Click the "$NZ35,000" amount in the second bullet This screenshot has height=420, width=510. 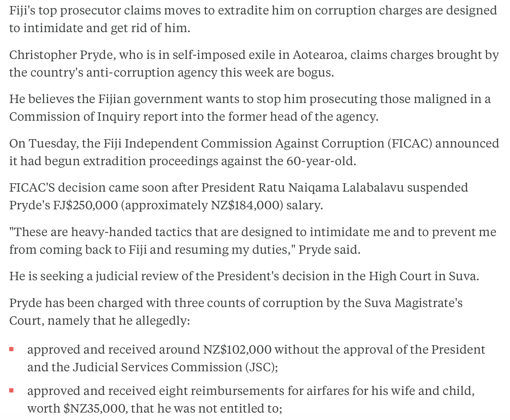pyautogui.click(x=94, y=409)
